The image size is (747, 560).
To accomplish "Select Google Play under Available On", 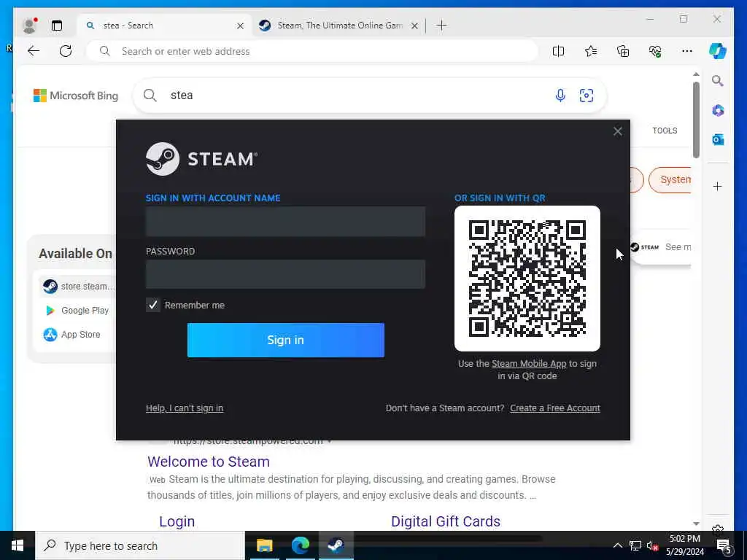I will [77, 311].
